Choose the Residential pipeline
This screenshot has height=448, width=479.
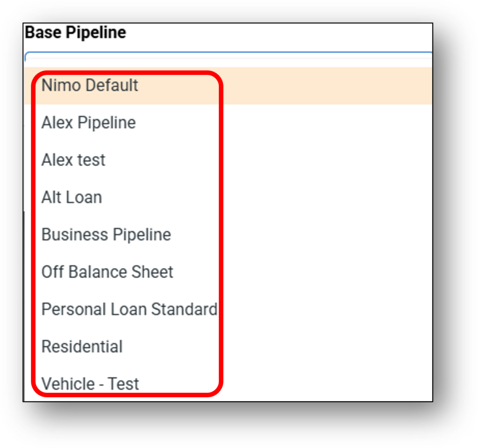(82, 347)
